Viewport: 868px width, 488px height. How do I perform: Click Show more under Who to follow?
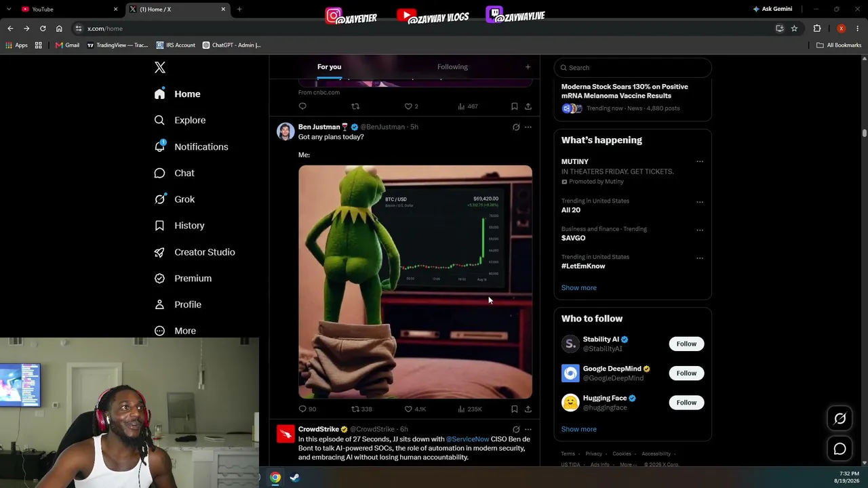[x=579, y=429]
